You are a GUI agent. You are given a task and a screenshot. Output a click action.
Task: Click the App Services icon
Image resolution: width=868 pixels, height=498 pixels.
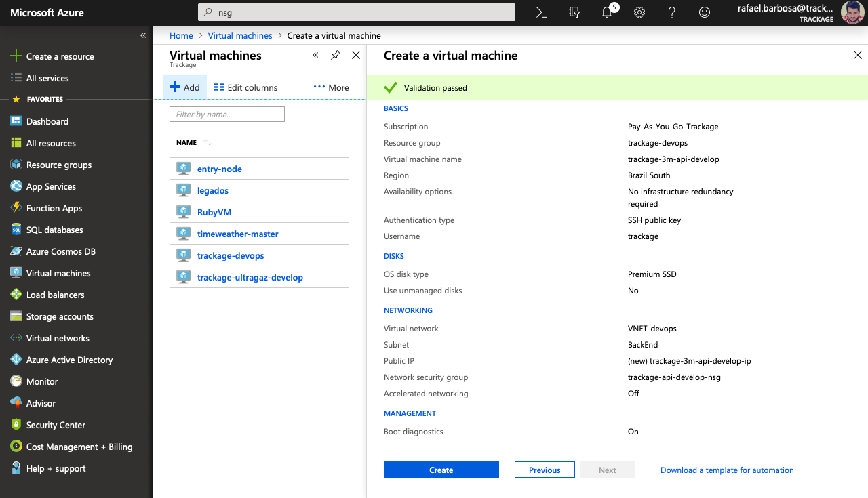(x=16, y=186)
